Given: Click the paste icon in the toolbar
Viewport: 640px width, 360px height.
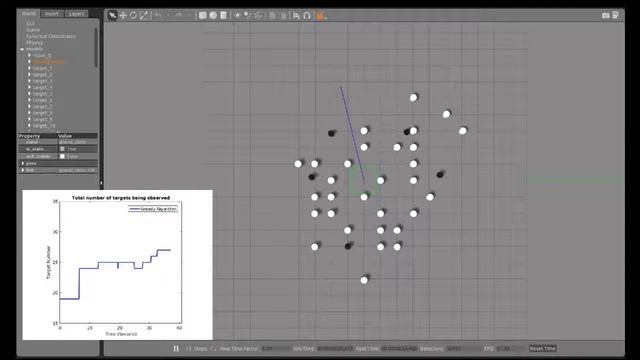Looking at the screenshot, I should tap(283, 16).
